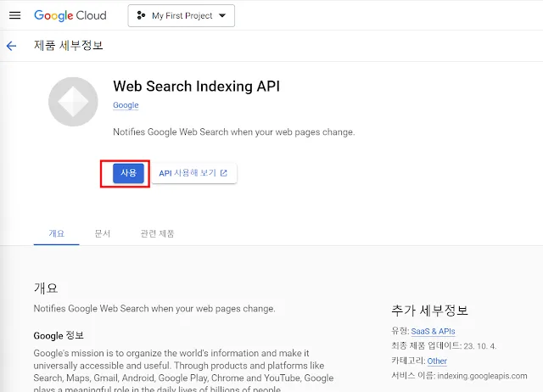Open the Other category link
Viewport: 543px width, 392px height.
pyautogui.click(x=437, y=361)
